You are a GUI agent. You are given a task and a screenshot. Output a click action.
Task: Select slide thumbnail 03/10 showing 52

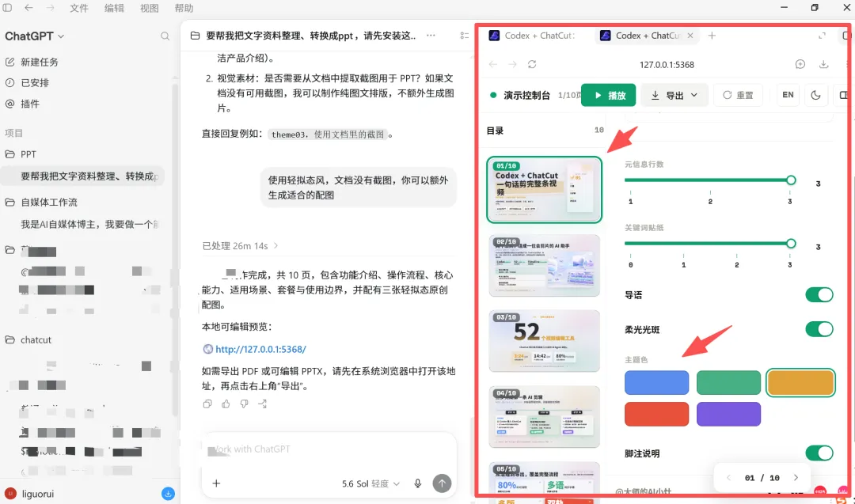544,341
